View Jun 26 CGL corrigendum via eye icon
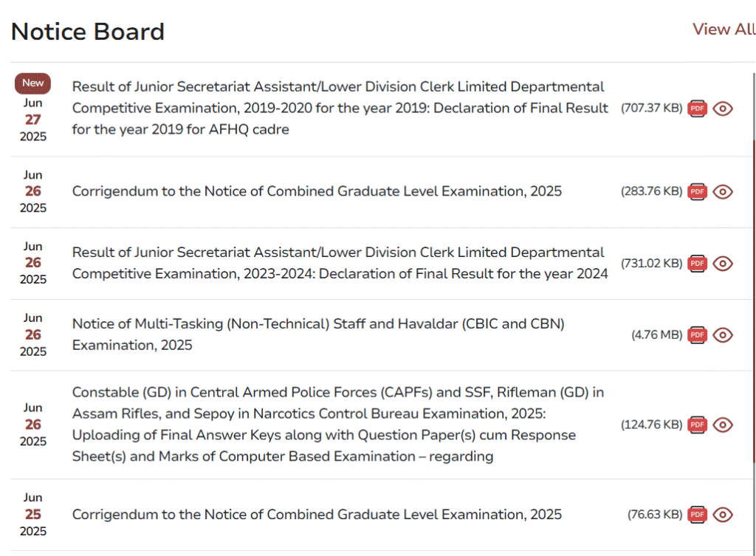This screenshot has height=556, width=756. coord(723,191)
